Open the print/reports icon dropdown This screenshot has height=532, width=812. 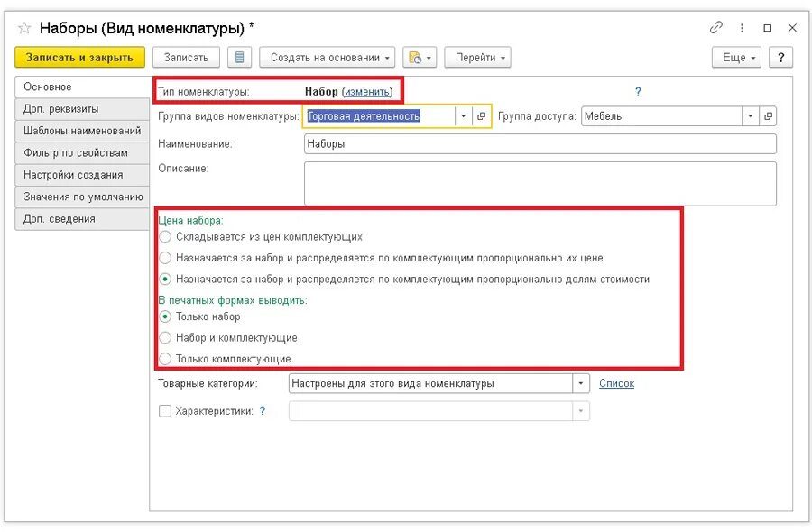[x=420, y=58]
